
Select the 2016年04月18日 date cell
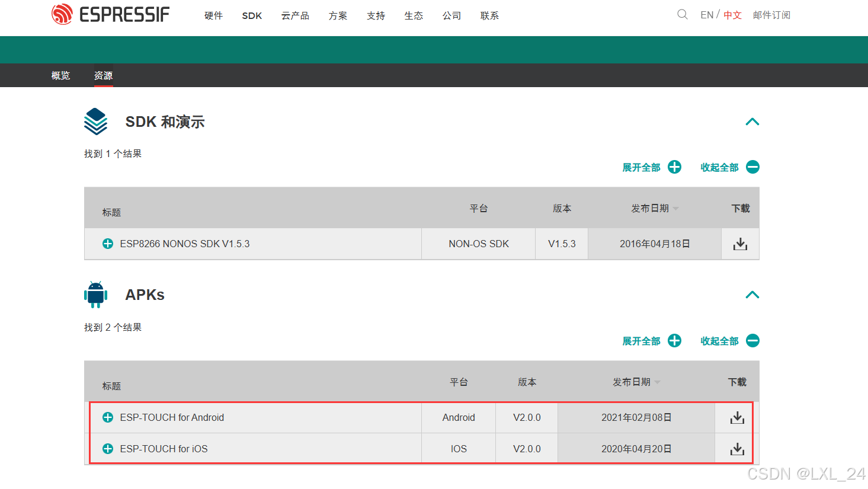[655, 244]
